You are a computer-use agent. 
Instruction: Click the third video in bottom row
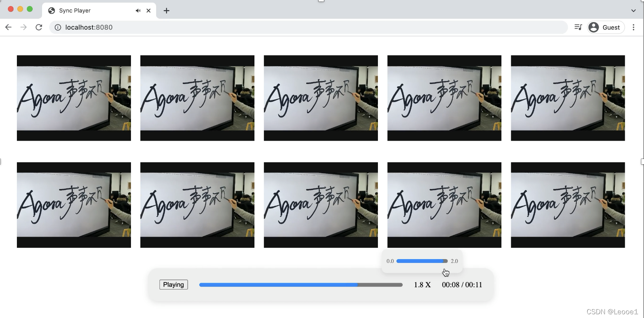[x=321, y=205]
